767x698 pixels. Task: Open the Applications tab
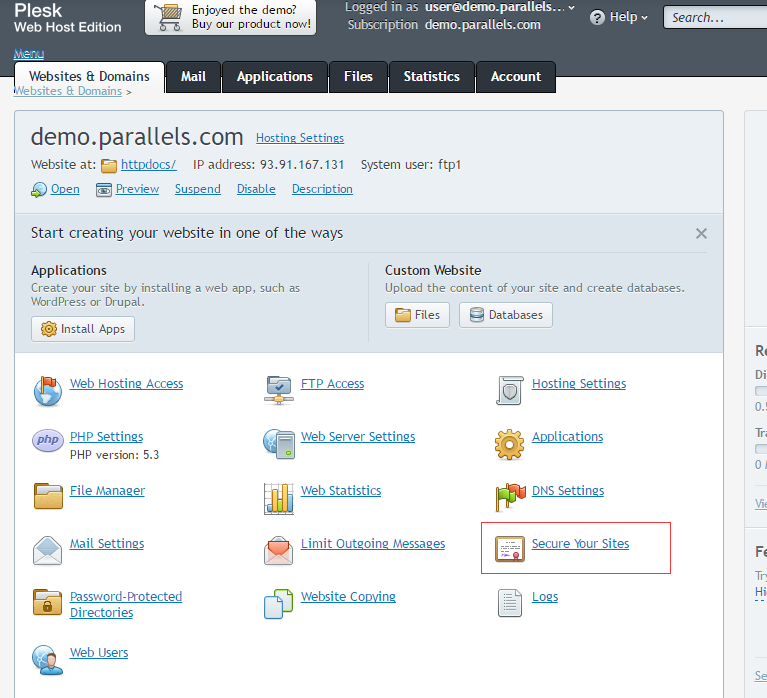coord(274,77)
